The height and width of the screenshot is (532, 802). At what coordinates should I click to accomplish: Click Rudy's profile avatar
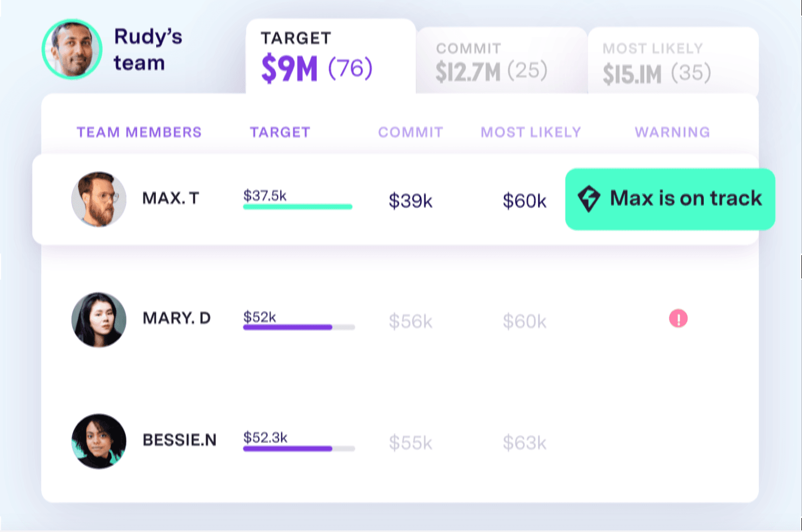(72, 49)
